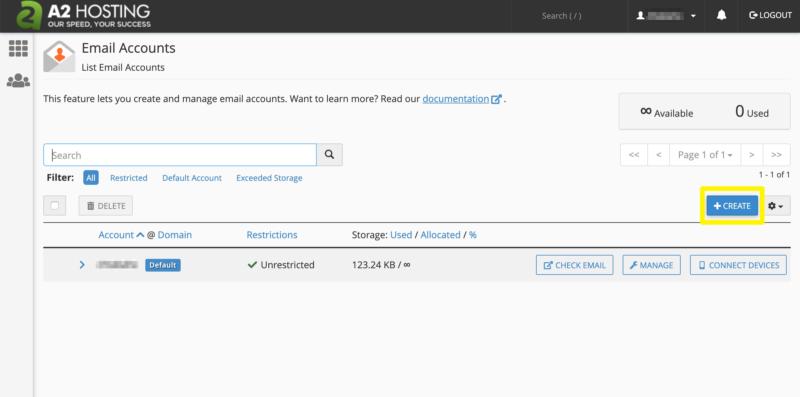Click the magnifier search button

pyautogui.click(x=330, y=155)
